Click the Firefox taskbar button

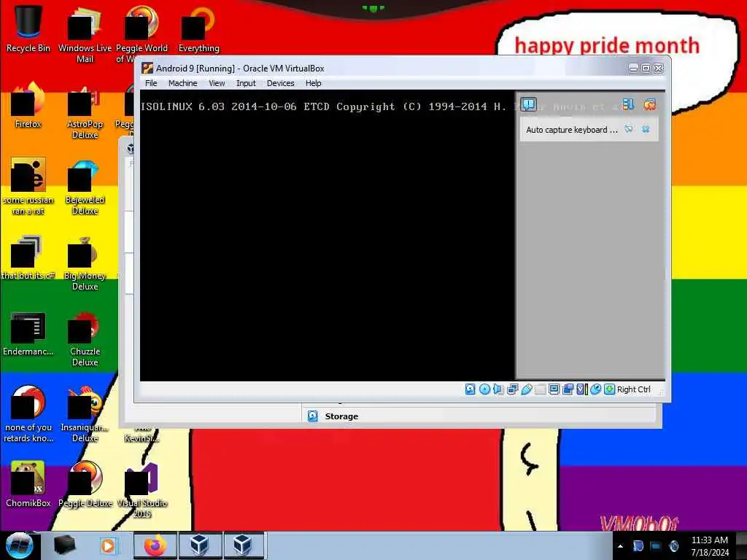point(155,545)
